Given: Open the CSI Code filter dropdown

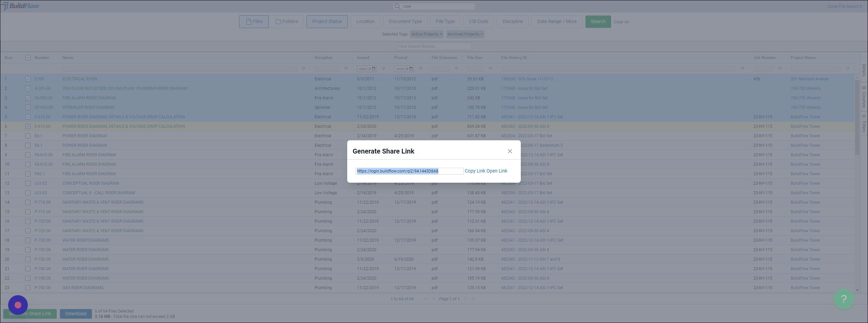Looking at the screenshot, I should click(x=478, y=22).
